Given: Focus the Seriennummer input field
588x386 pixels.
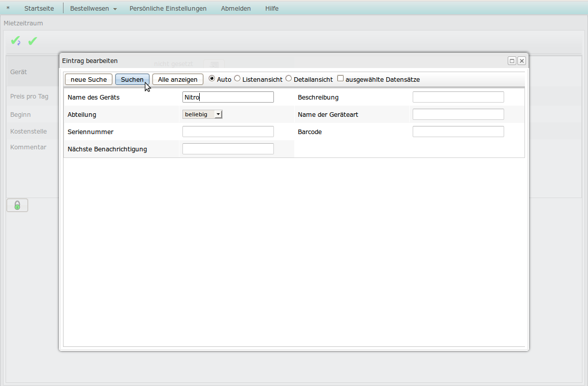Looking at the screenshot, I should click(x=228, y=132).
